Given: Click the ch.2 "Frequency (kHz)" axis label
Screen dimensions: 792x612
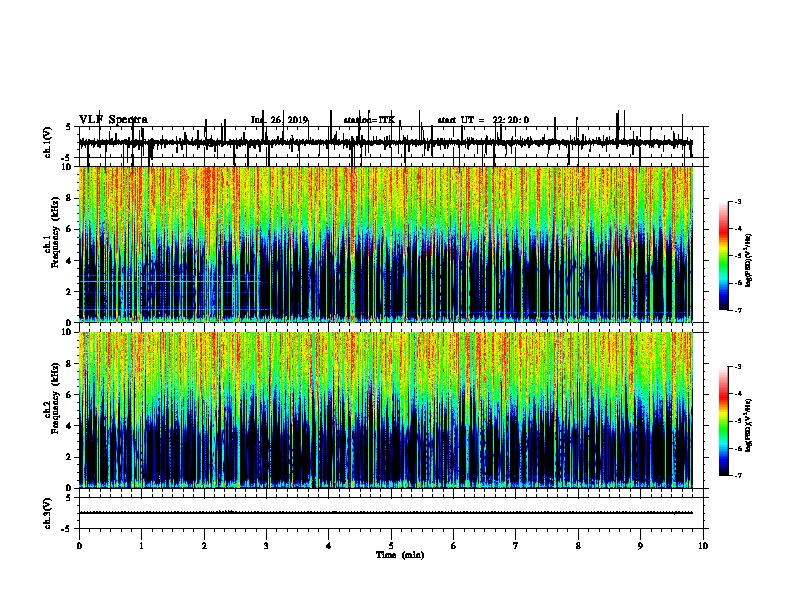Looking at the screenshot, I should (x=55, y=398).
